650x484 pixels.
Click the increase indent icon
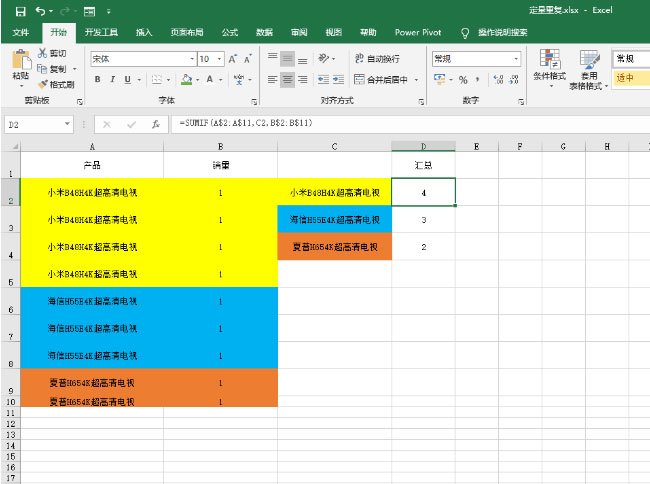339,79
